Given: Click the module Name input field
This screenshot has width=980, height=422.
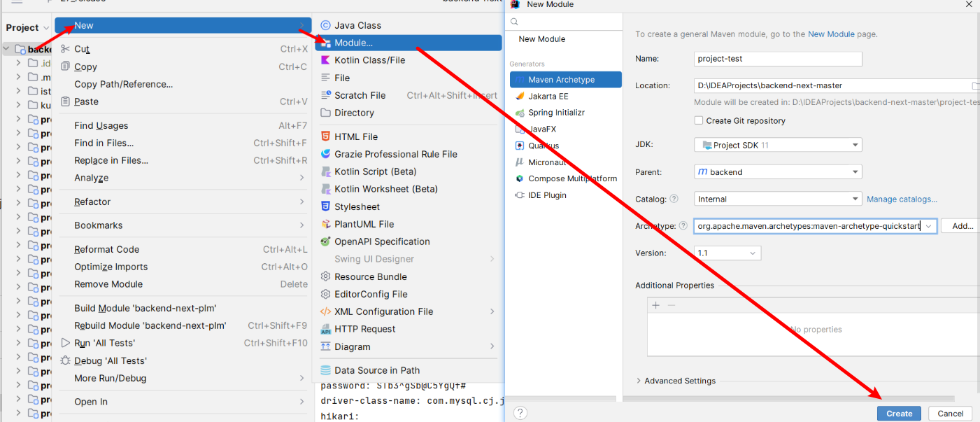Looking at the screenshot, I should coord(778,59).
